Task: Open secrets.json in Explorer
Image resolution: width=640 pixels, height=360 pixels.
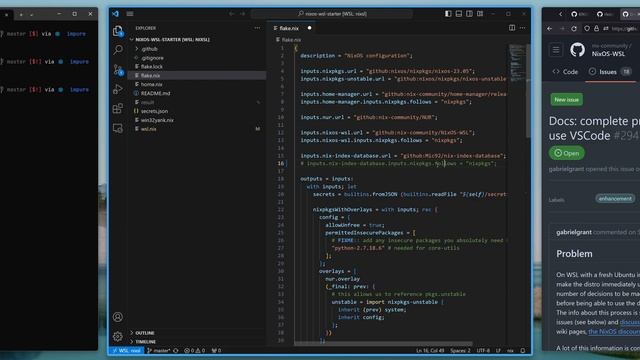Action: (197, 111)
